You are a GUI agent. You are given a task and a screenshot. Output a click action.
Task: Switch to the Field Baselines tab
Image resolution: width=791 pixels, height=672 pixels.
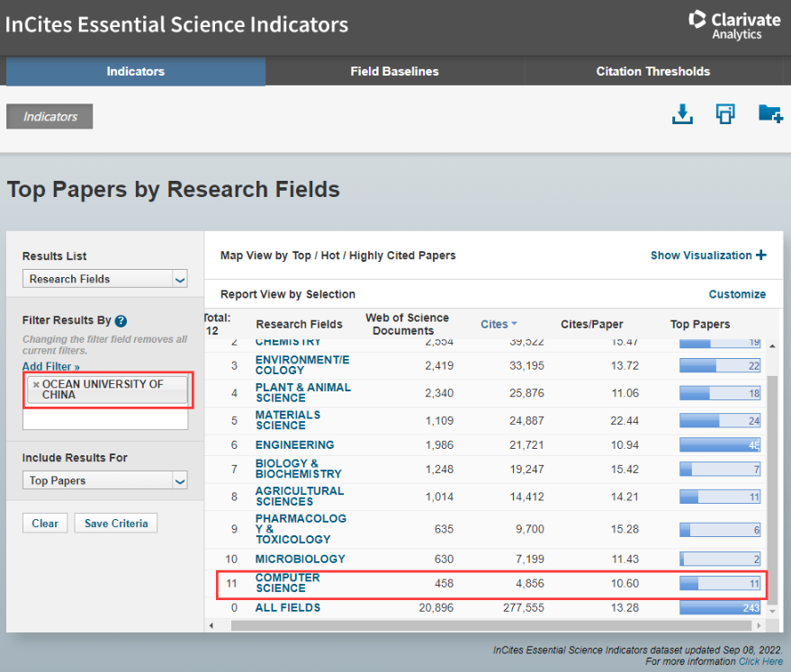tap(394, 71)
